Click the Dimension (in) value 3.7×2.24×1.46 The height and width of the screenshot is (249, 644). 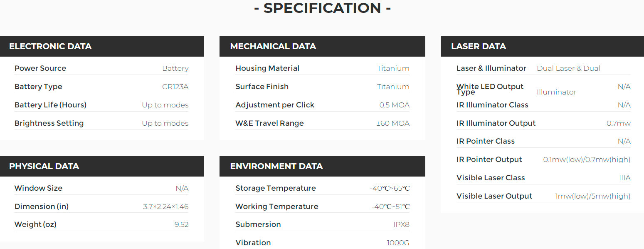(x=165, y=207)
